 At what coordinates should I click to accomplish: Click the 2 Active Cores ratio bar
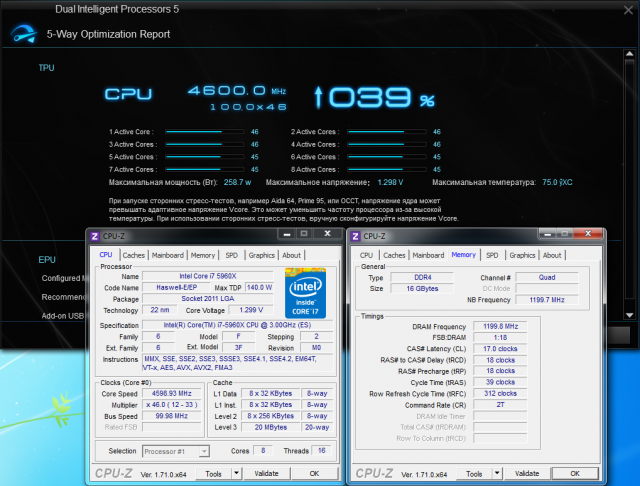tap(387, 132)
